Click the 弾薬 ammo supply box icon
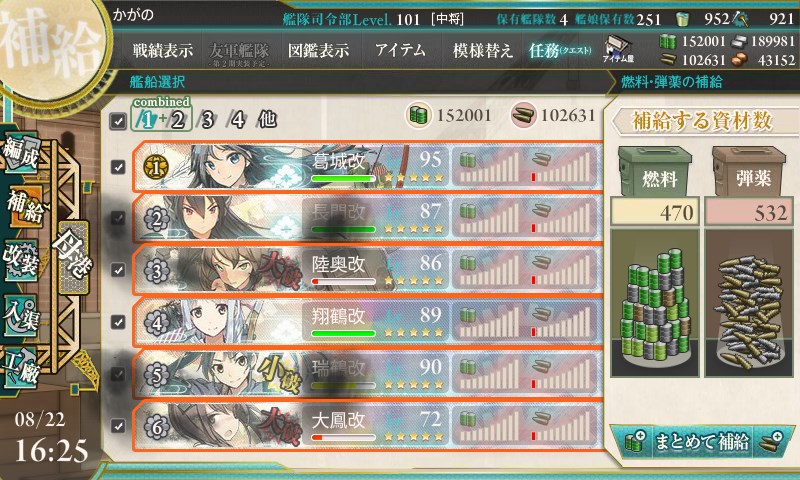 [x=749, y=172]
